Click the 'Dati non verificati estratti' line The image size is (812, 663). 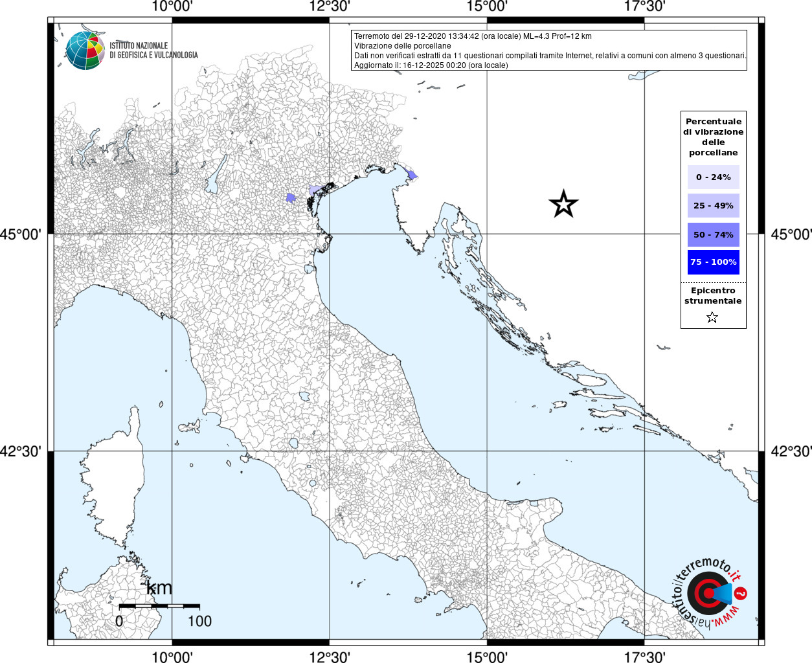550,56
